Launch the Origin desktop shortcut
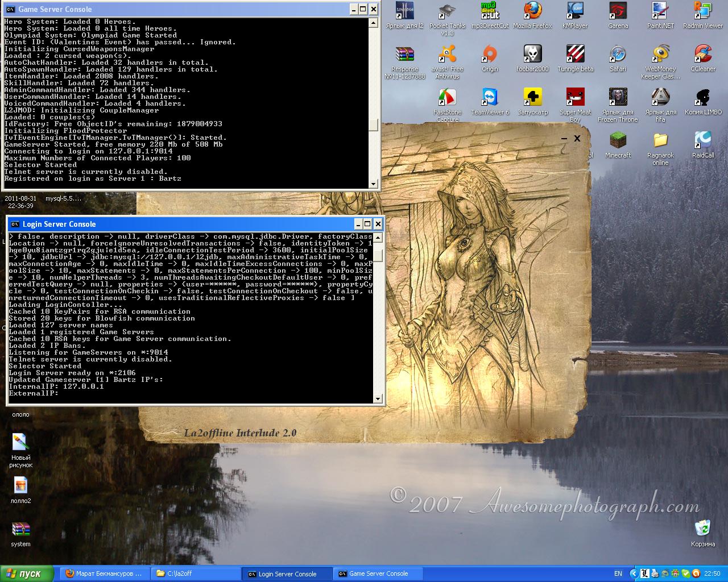 tap(490, 59)
